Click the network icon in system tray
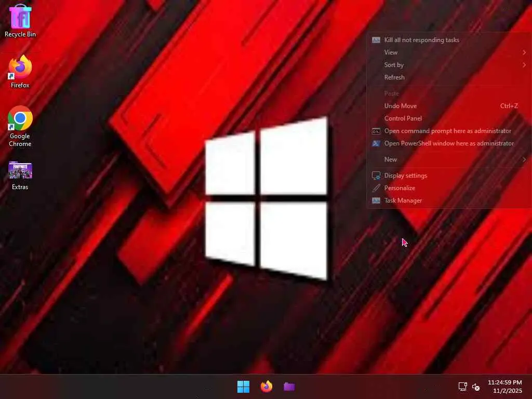Image resolution: width=532 pixels, height=399 pixels. click(462, 387)
